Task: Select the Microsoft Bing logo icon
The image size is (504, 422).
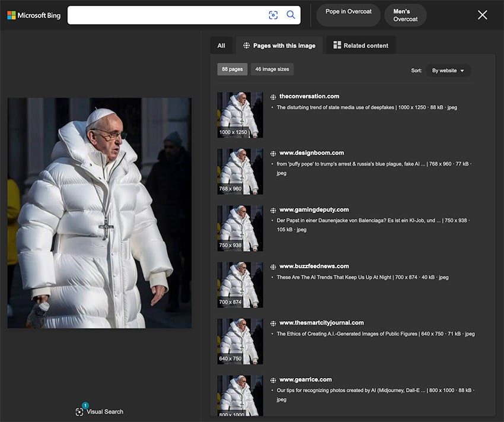Action: point(11,15)
